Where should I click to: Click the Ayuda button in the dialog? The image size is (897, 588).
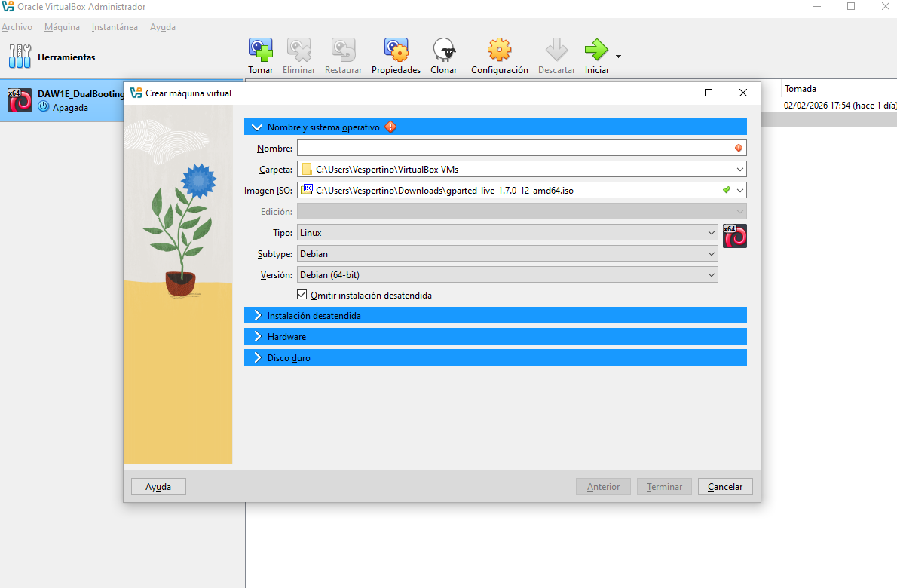pos(158,486)
